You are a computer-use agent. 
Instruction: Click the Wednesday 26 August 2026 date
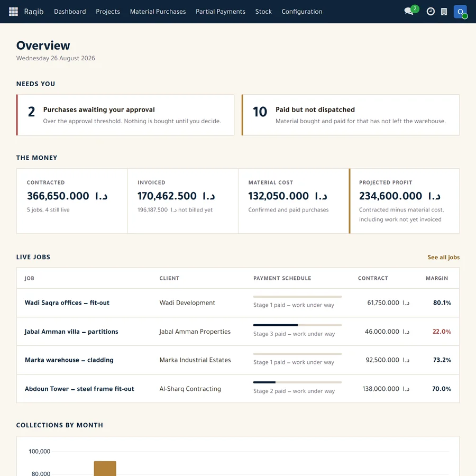tap(56, 58)
